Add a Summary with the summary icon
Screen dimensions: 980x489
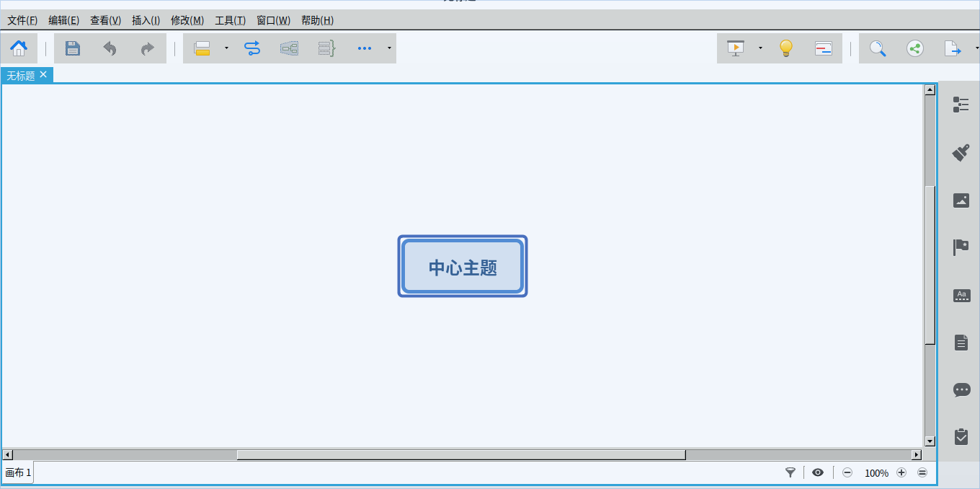point(325,48)
